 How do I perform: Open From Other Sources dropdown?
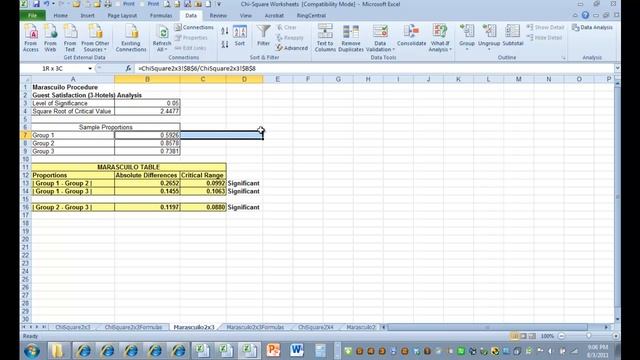pyautogui.click(x=95, y=38)
